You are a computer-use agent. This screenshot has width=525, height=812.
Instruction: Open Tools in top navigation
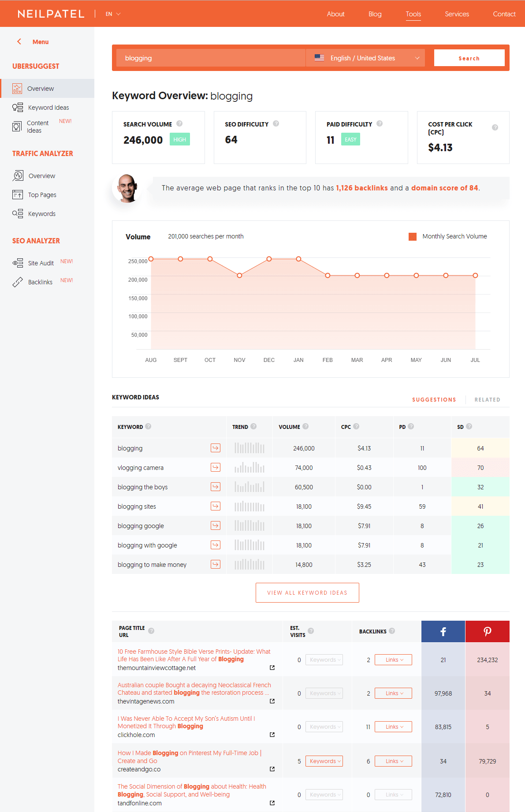coord(413,14)
